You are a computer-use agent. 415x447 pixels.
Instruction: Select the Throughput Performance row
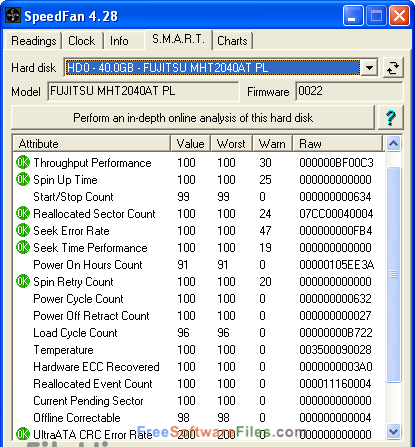pos(199,162)
